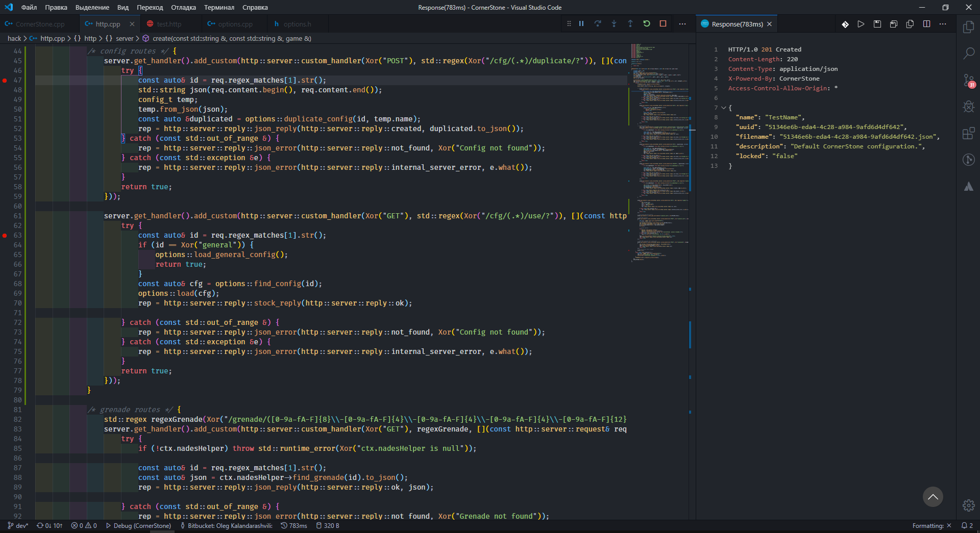Click Debug (CornerStone) launch config in status bar
Image resolution: width=980 pixels, height=533 pixels.
click(138, 525)
